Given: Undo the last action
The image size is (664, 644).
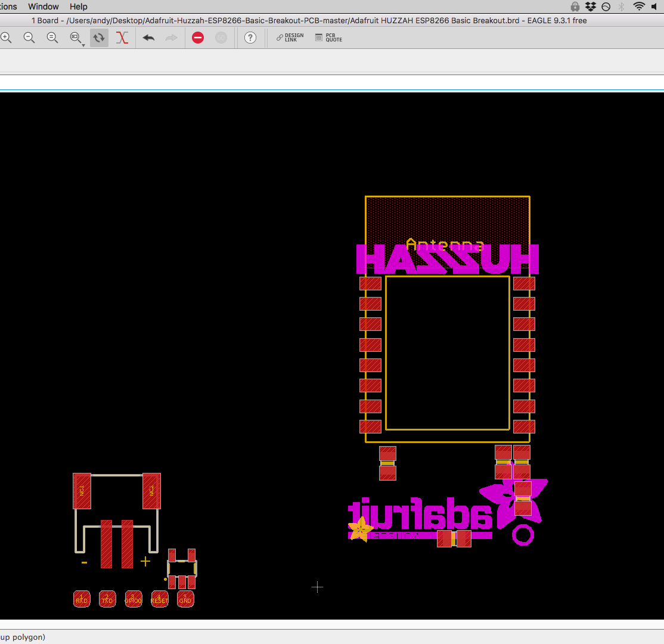Looking at the screenshot, I should [x=148, y=38].
